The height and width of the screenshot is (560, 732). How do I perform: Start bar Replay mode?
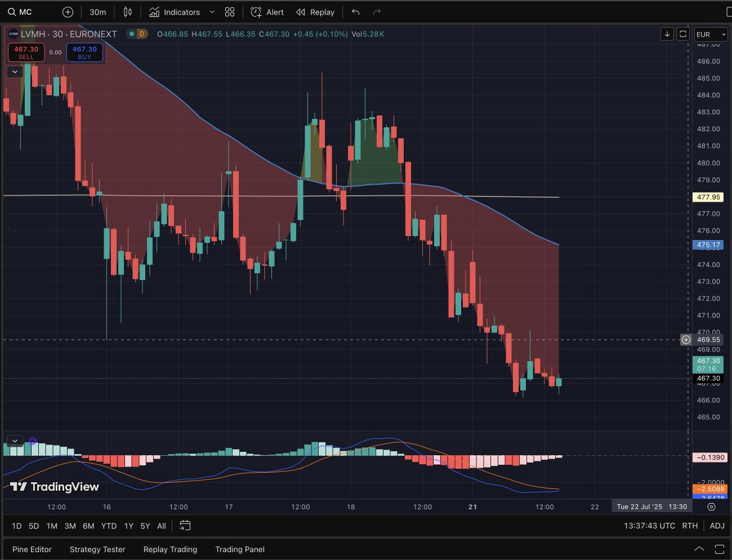click(315, 12)
